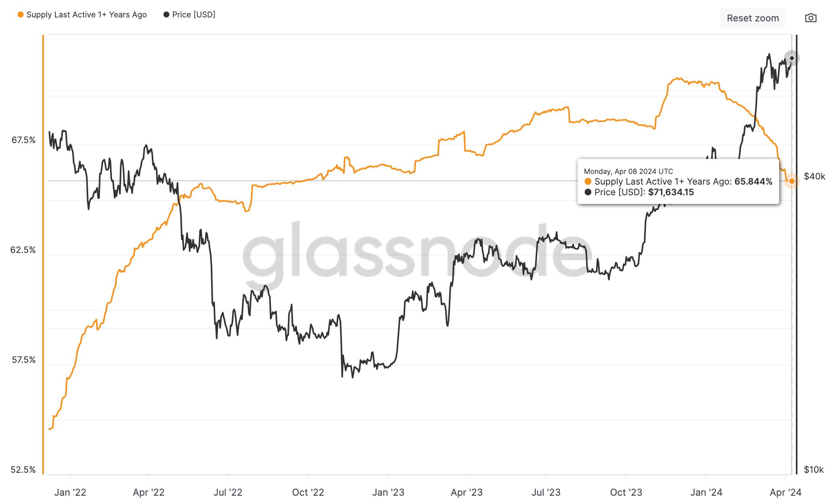Click the Reset zoom button
Image resolution: width=835 pixels, height=504 pixels.
coord(752,18)
